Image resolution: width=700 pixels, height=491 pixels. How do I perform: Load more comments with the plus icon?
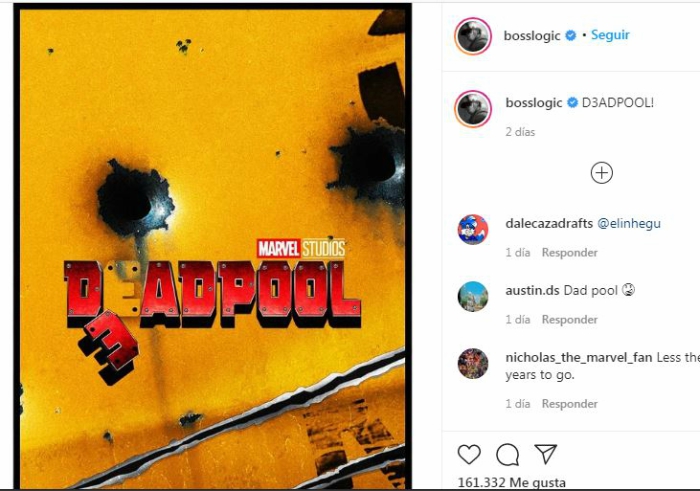click(601, 173)
